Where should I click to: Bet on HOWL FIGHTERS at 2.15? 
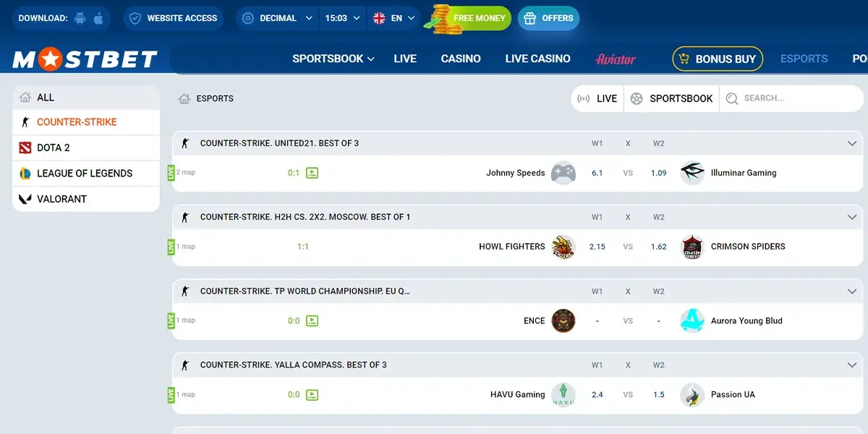597,247
